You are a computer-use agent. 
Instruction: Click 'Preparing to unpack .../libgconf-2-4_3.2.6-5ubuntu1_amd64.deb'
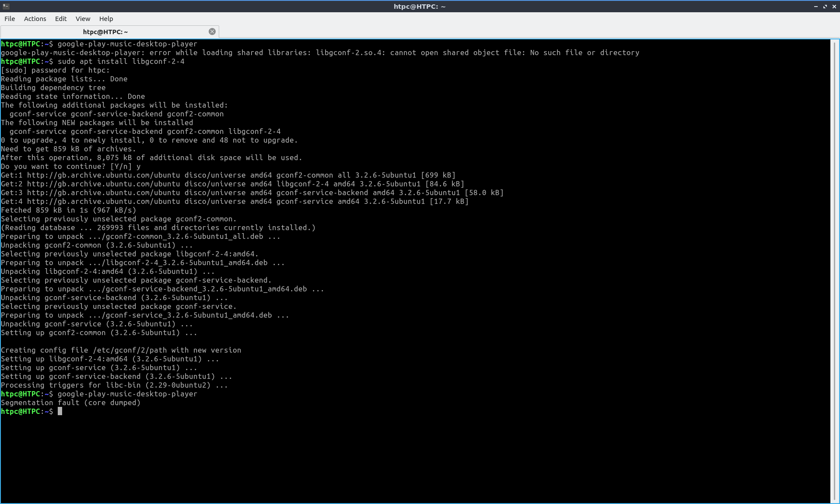point(143,262)
